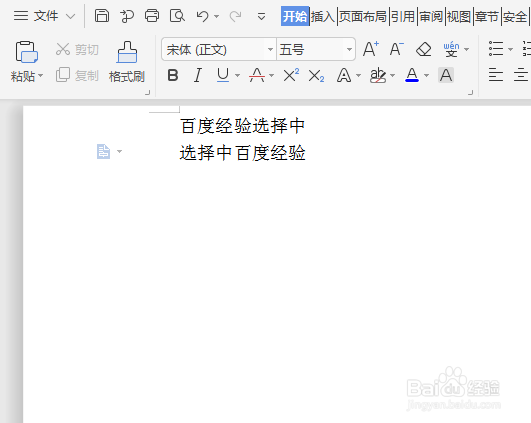This screenshot has height=423, width=531.
Task: Click the 复制 button
Action: tap(77, 75)
